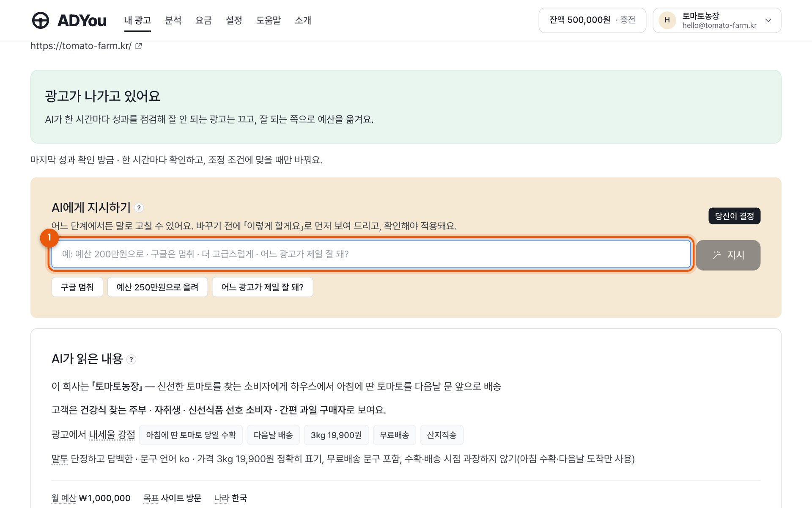Click the underlined 말투 label
The image size is (812, 508).
(x=60, y=459)
